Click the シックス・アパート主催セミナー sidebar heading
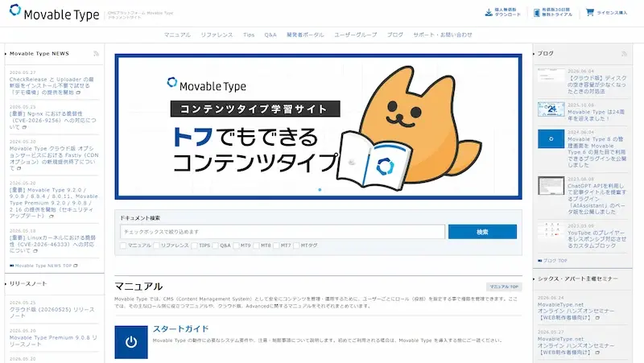This screenshot has height=363, width=644. tap(577, 278)
